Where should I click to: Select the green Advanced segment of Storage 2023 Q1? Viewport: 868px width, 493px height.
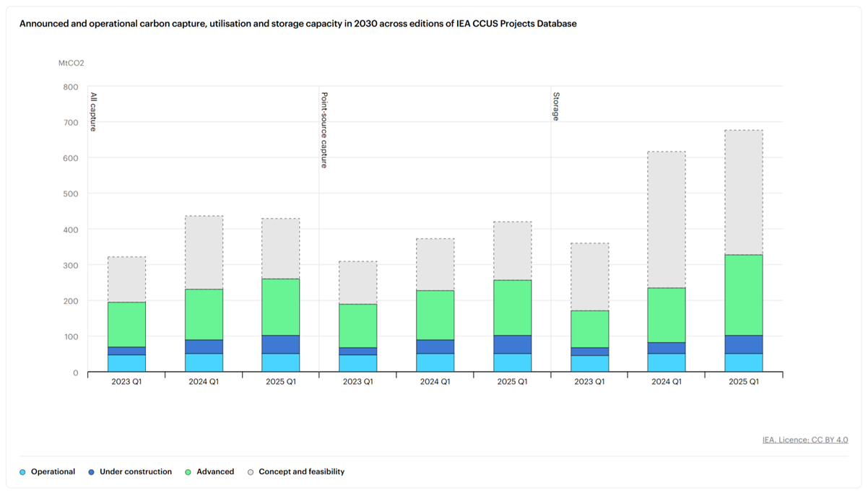tap(590, 329)
